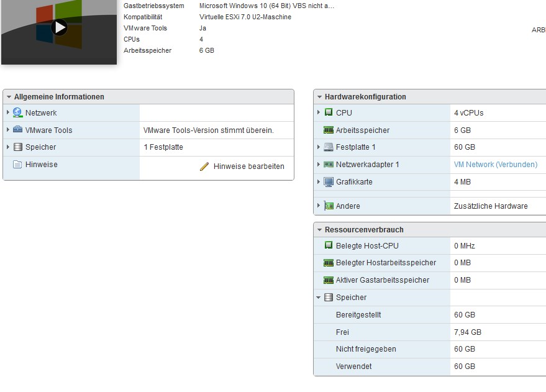The width and height of the screenshot is (546, 392).
Task: Collapse the Ressourcenverbrauch panel
Action: [x=319, y=230]
